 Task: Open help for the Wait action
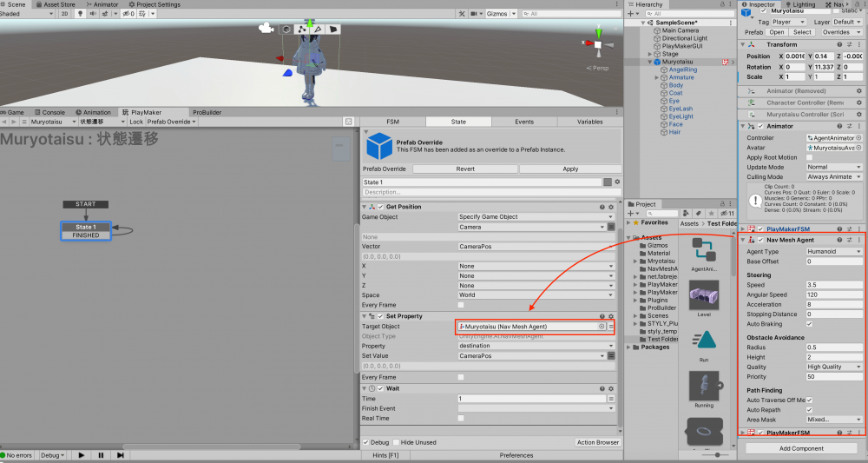click(602, 389)
